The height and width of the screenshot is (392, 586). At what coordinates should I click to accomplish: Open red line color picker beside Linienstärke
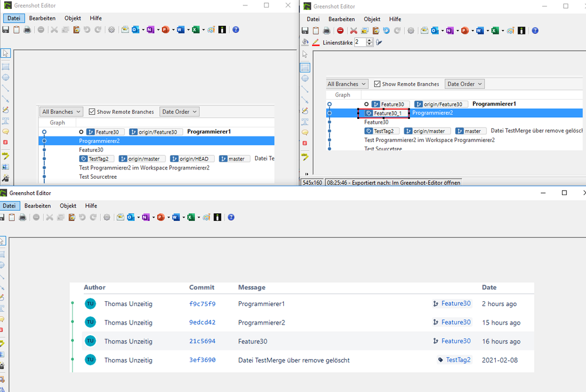click(x=316, y=42)
